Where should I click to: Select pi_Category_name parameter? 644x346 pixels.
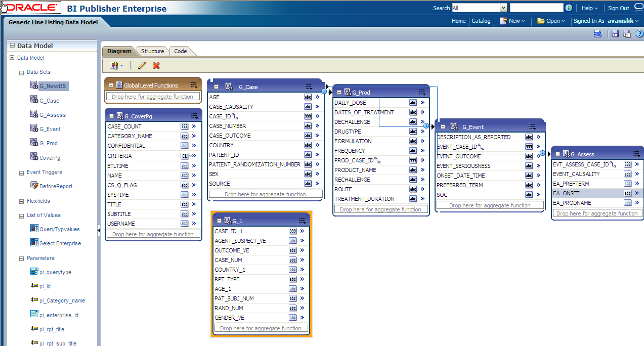click(62, 300)
